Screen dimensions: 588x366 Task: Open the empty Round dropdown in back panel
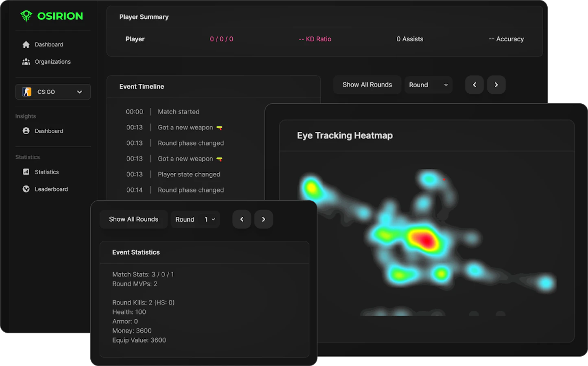[x=428, y=85]
